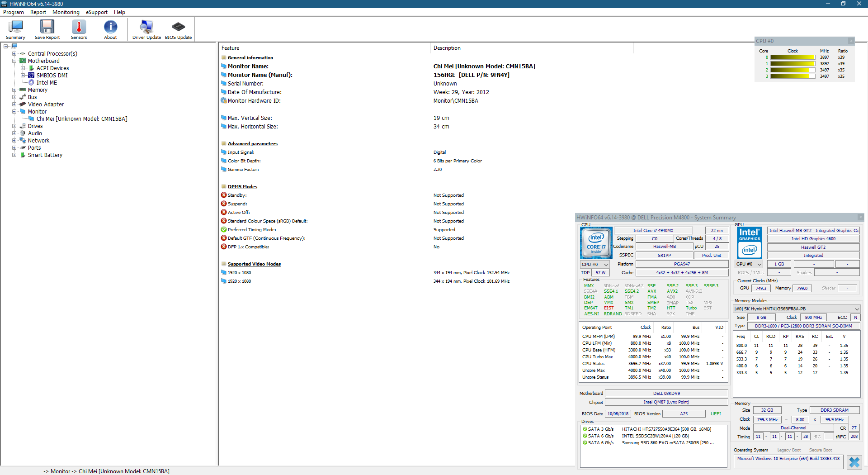
Task: Click the Monitor Hardware ID row icon
Action: (x=224, y=100)
